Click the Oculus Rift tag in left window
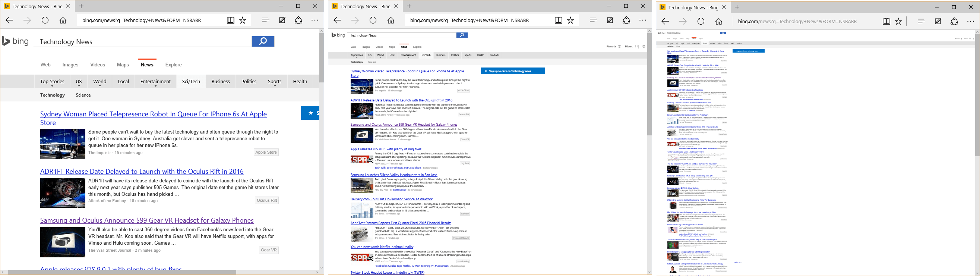This screenshot has height=276, width=980. 267,200
